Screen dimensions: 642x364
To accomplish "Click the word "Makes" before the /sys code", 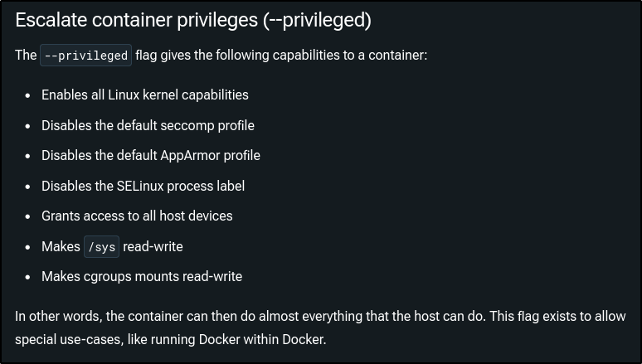I will [x=61, y=246].
